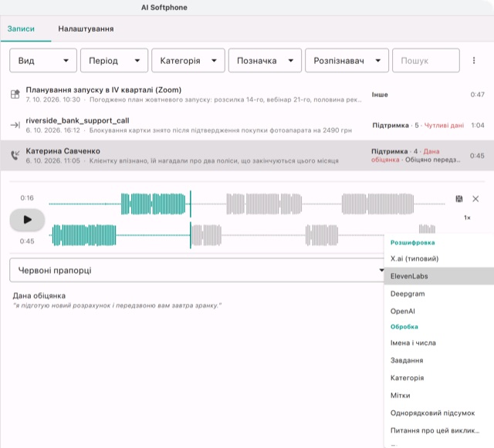Screen dimensions: 494x448
Task: Open the three-dot overflow menu
Action: 473,60
